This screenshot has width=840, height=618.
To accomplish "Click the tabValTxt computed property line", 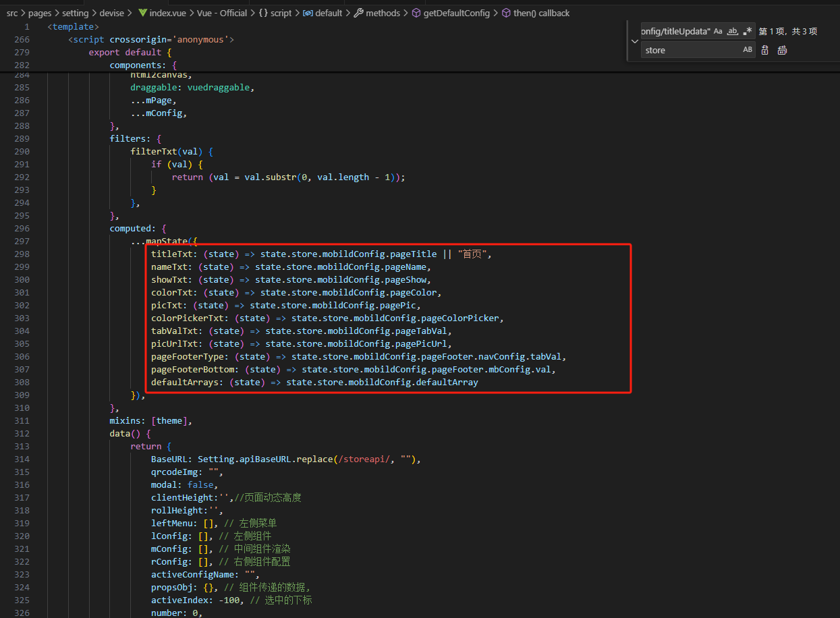I will (302, 331).
